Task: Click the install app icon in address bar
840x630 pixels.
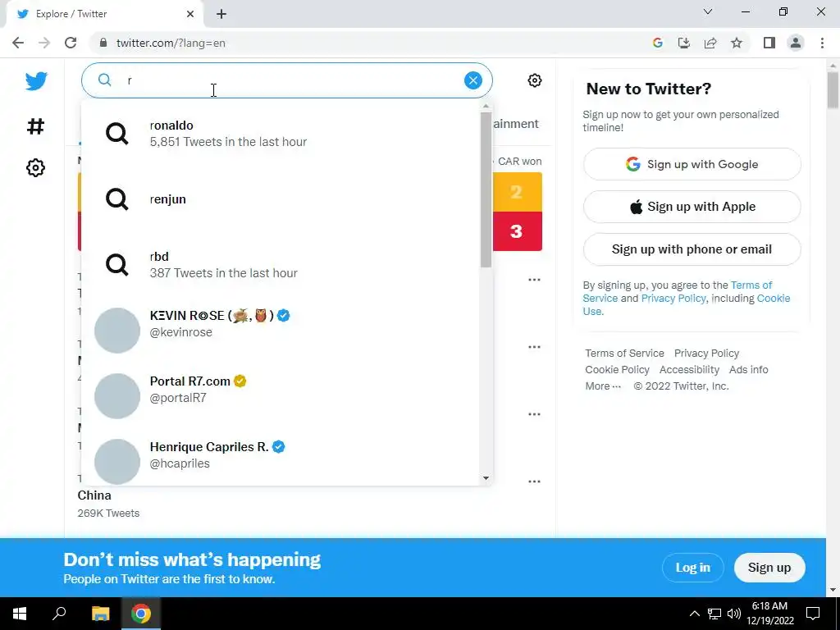Action: tap(683, 43)
